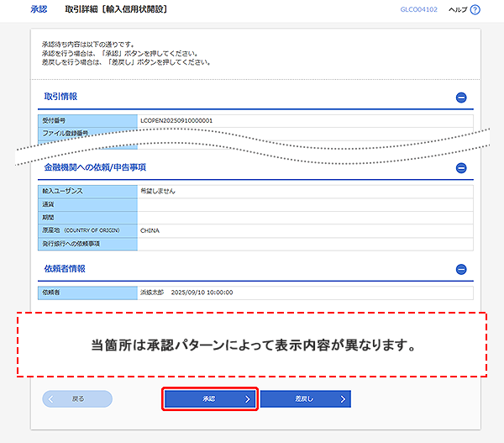Click the 希望しません usance value
504x443 pixels.
tap(158, 191)
